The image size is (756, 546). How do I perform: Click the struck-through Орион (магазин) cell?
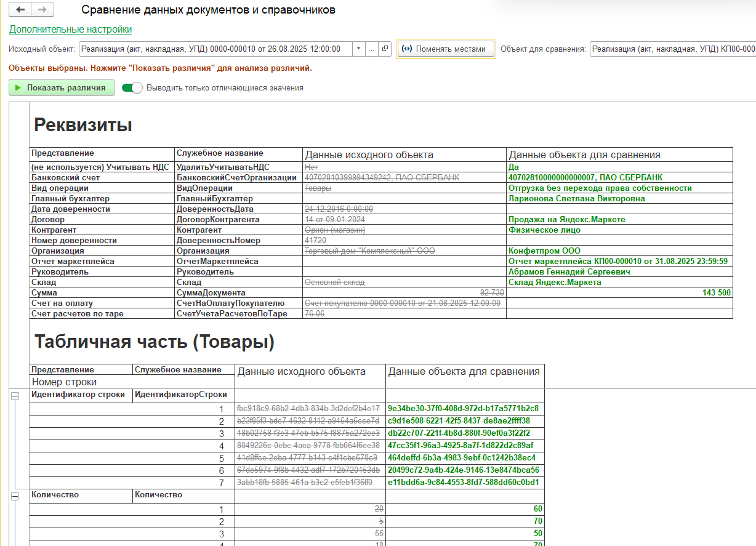pos(404,230)
